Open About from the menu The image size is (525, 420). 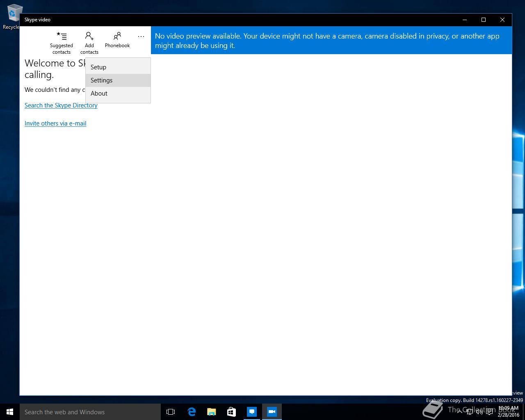pyautogui.click(x=118, y=94)
